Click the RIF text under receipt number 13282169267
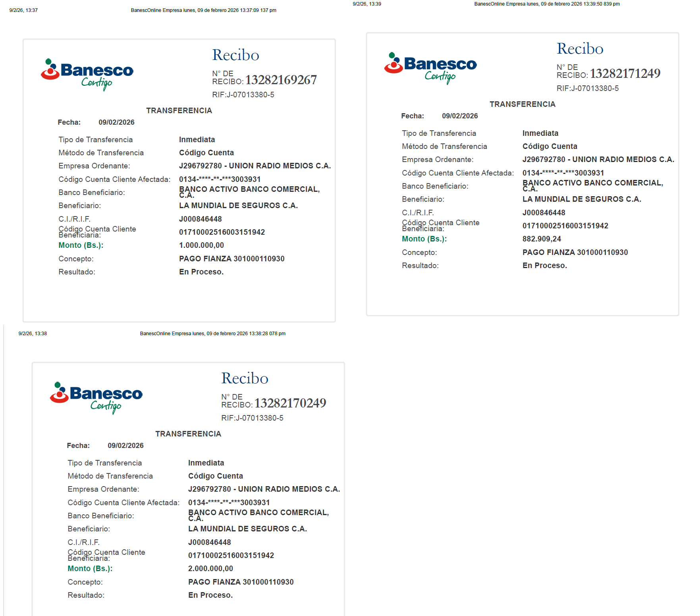The width and height of the screenshot is (700, 616). tap(243, 95)
